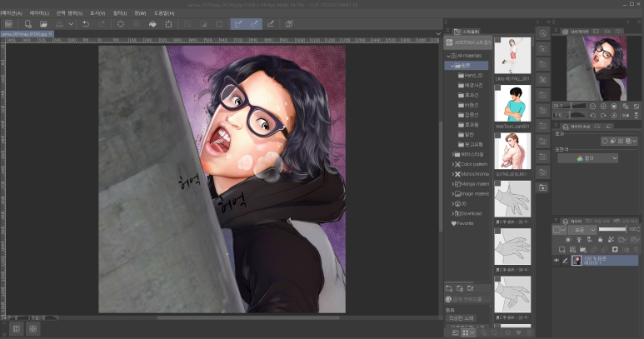
Task: Open the 표시(V) menu
Action: coord(97,13)
